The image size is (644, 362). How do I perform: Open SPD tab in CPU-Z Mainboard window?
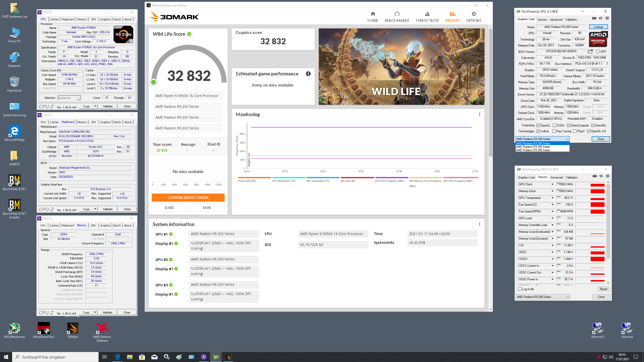coord(93,122)
